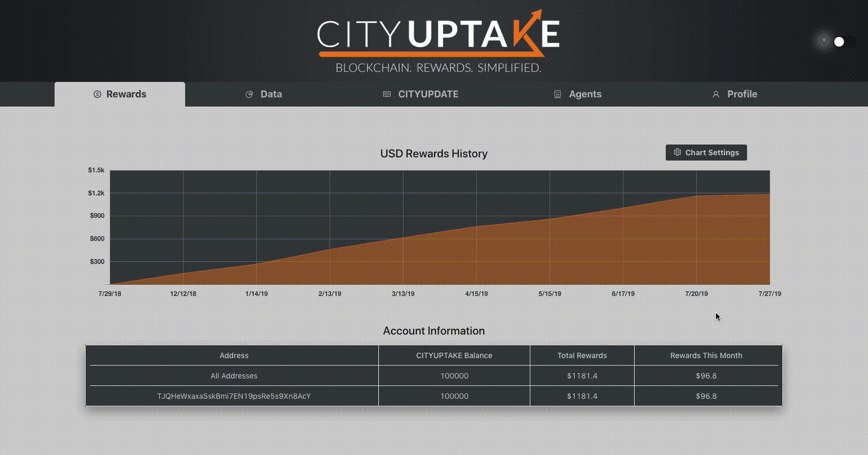Click the Blockchain. Rewards. Simplified. tagline
The height and width of the screenshot is (455, 868).
click(438, 68)
